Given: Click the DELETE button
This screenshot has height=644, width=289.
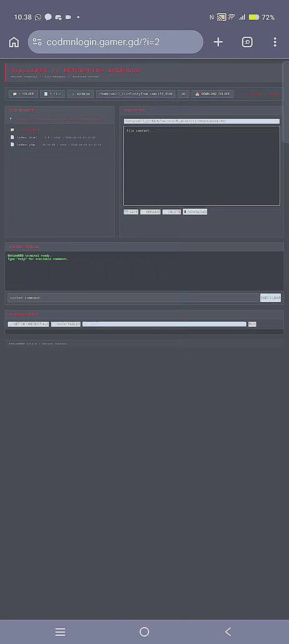Looking at the screenshot, I should click(172, 212).
